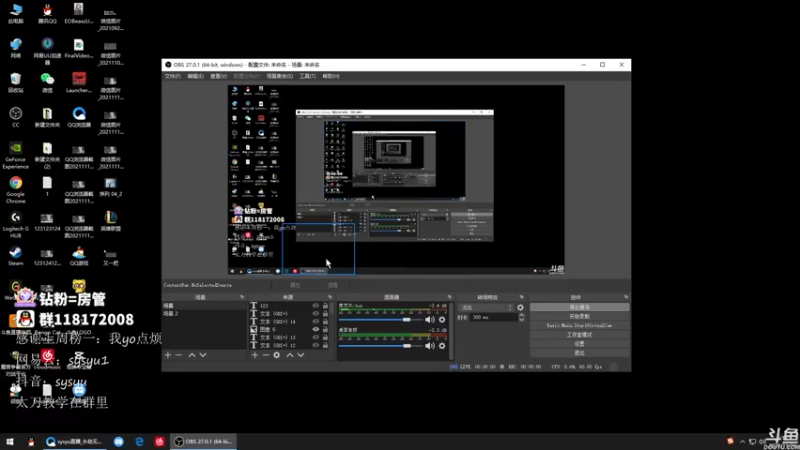
Task: Click the top highlighted streaming button in Controls
Action: [579, 307]
